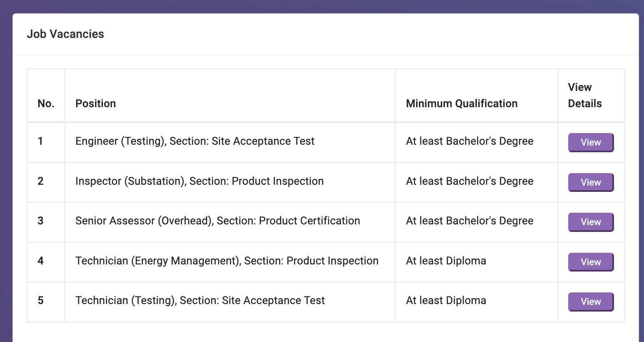This screenshot has height=342, width=644.
Task: Select Senior Assessor (Overhead) position text
Action: [217, 221]
